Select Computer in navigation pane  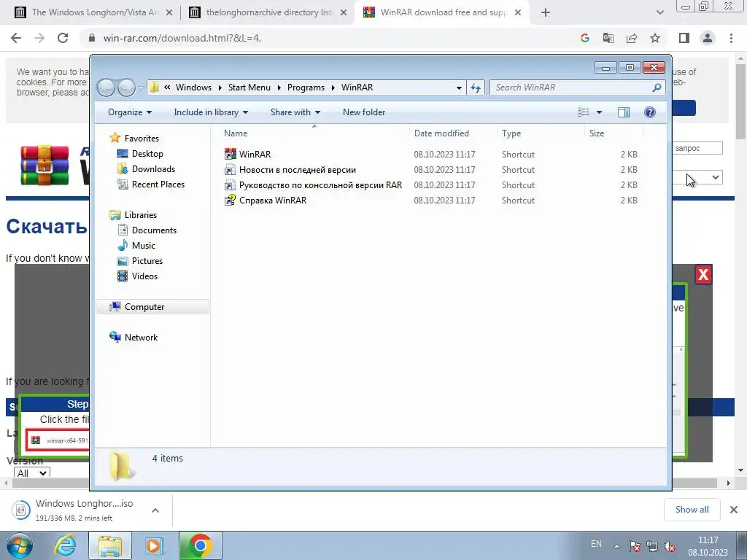point(152,307)
